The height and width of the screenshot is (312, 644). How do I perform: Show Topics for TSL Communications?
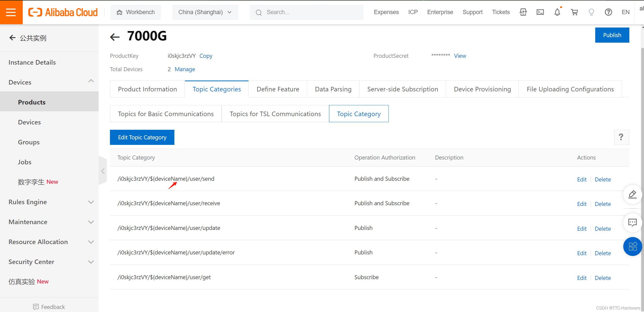click(x=275, y=114)
